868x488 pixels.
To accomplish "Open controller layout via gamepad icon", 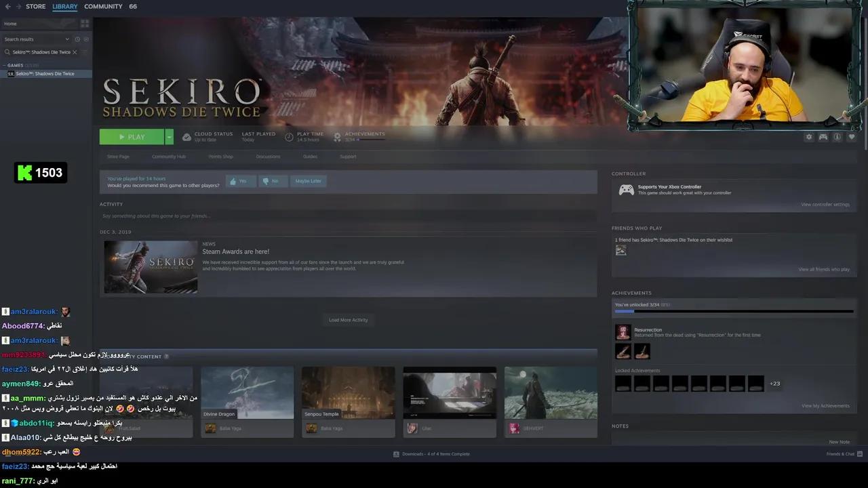I will pos(823,137).
